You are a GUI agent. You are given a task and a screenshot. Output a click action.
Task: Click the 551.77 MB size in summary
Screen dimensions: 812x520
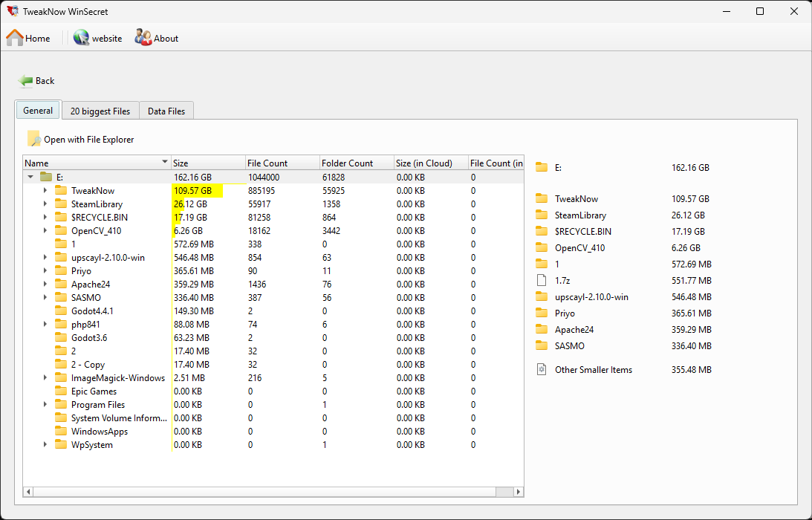692,280
